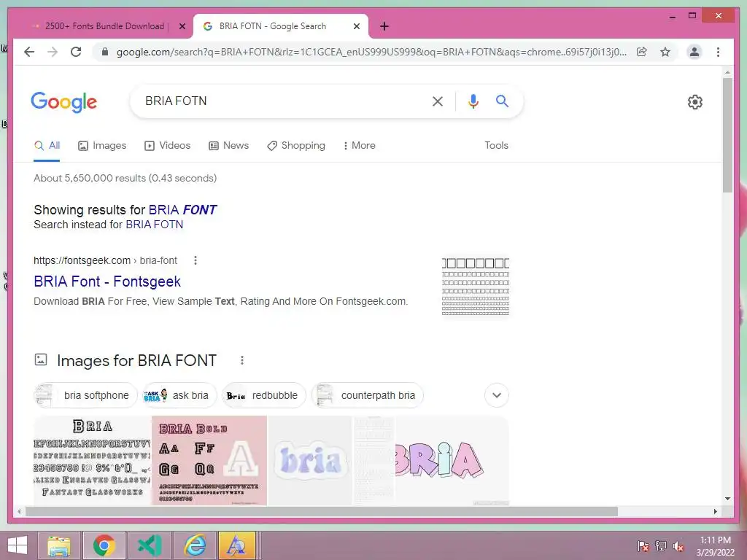Open the pastel BRiA bubble-letter image
Image resolution: width=747 pixels, height=560 pixels.
click(x=452, y=460)
